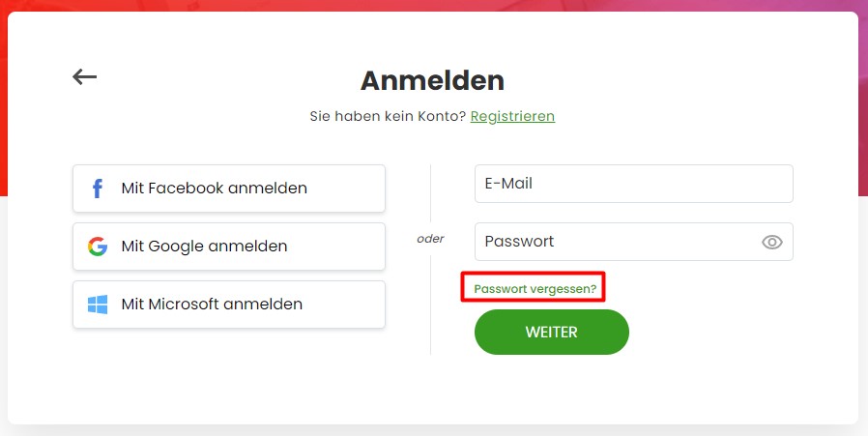Submit with the green WEITER button
868x436 pixels.
(551, 332)
